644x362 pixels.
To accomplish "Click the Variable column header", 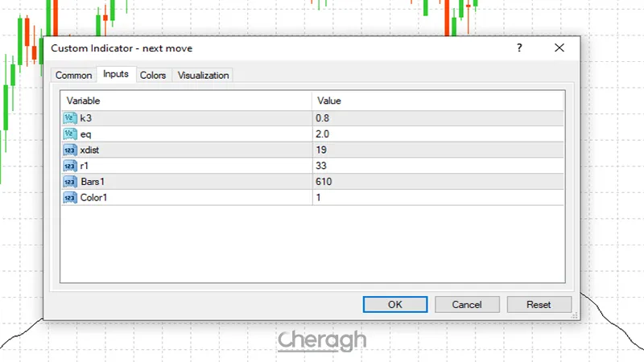I will [186, 101].
